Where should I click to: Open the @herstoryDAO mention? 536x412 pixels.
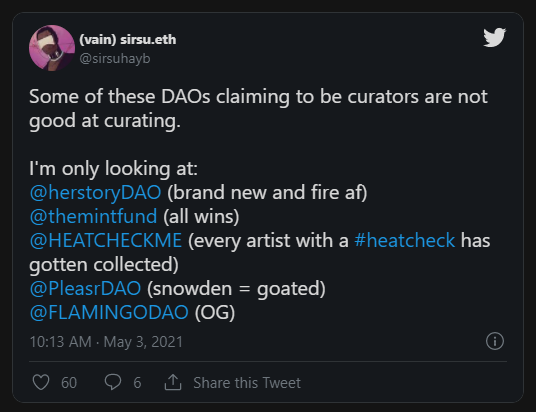[x=95, y=192]
